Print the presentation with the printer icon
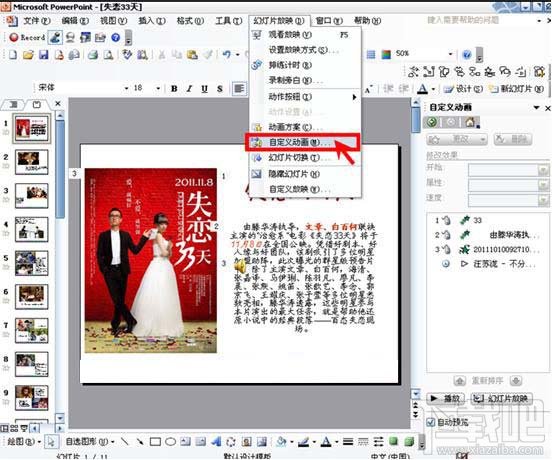 (x=93, y=55)
